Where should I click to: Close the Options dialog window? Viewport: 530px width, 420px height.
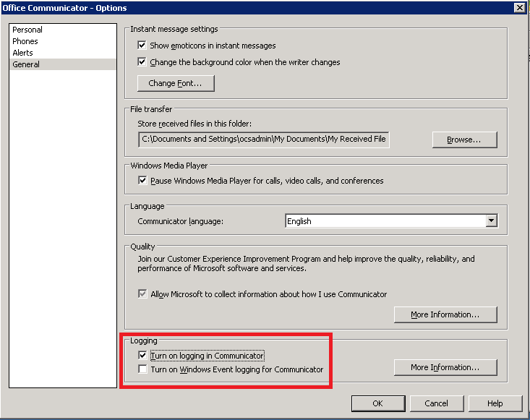click(520, 7)
